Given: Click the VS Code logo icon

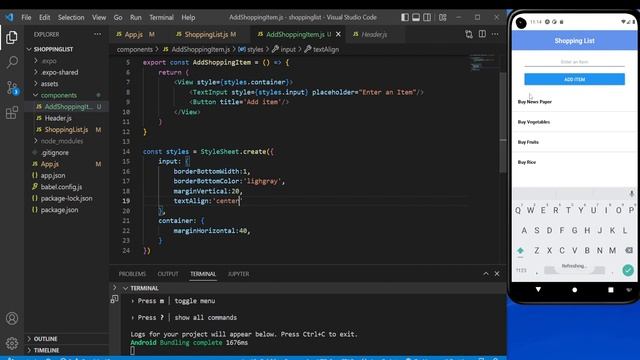Looking at the screenshot, I should (x=9, y=17).
